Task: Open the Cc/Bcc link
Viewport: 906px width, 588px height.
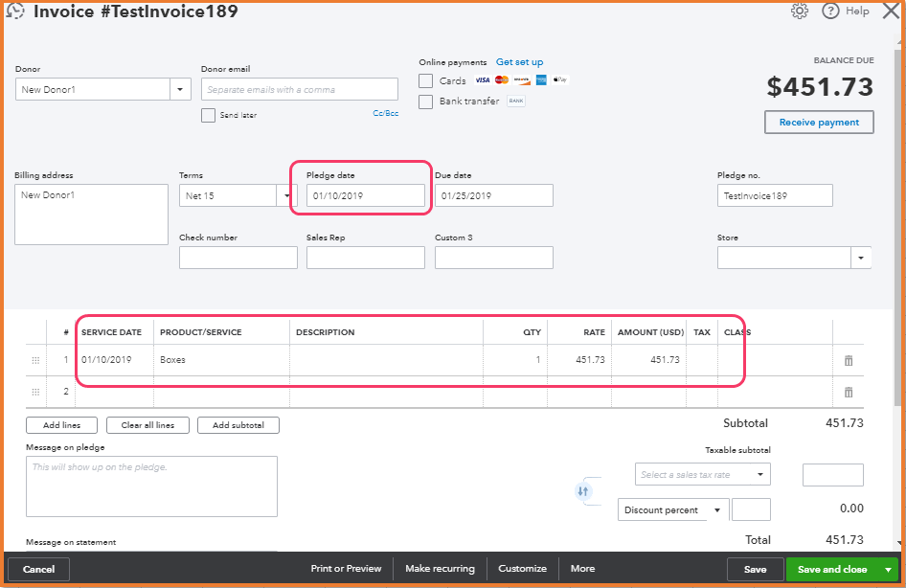Action: [385, 113]
